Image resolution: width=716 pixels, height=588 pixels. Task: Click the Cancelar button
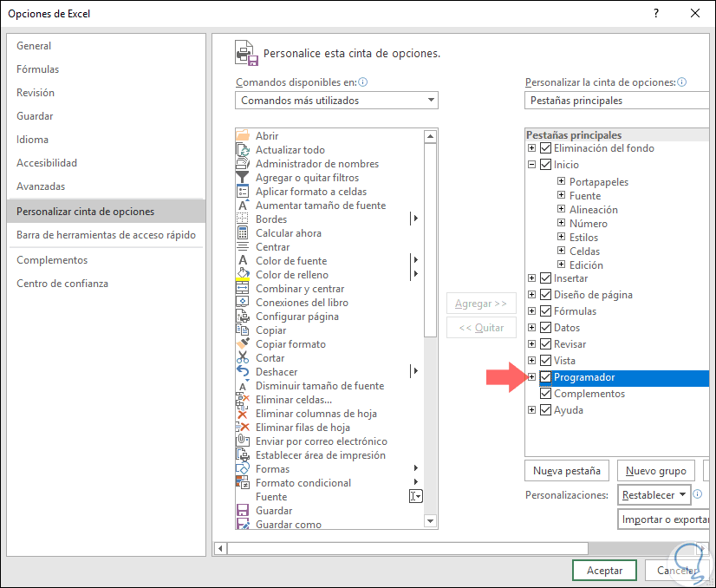[677, 570]
